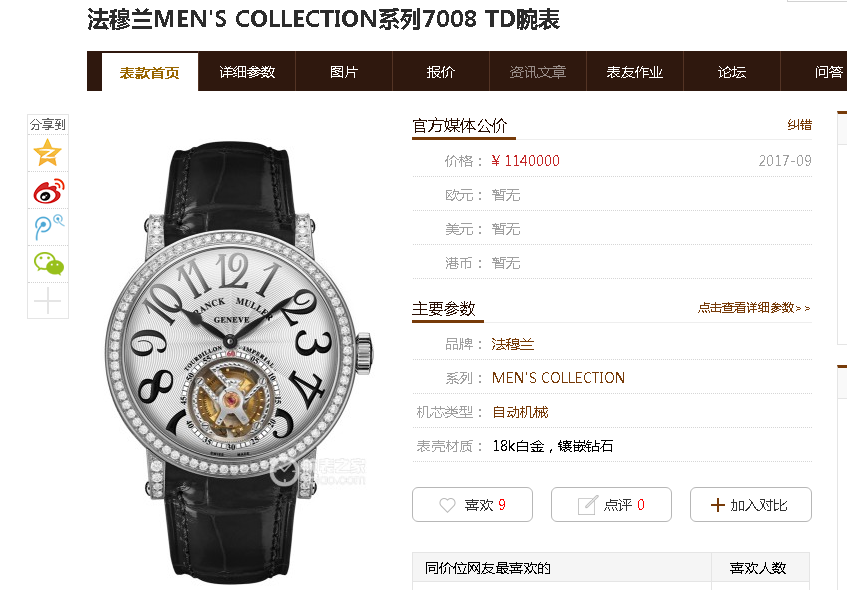Click the heart icon on 喜欢 button
This screenshot has width=847, height=590.
447,505
